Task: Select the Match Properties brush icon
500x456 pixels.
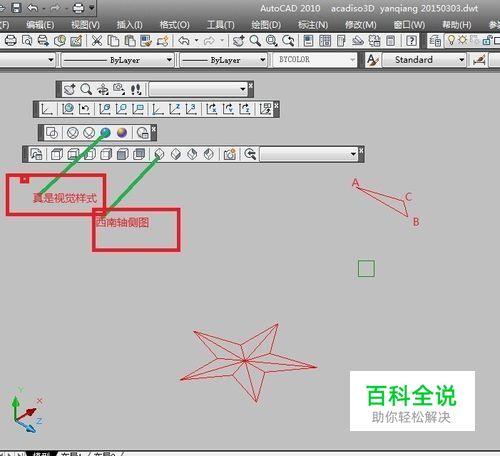Action: (146, 41)
